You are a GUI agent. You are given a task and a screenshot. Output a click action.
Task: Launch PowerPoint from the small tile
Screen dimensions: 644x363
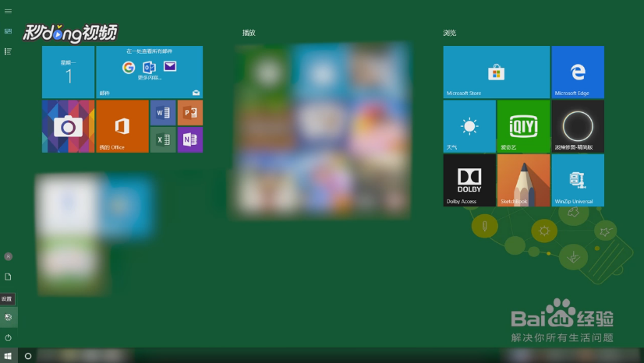190,113
